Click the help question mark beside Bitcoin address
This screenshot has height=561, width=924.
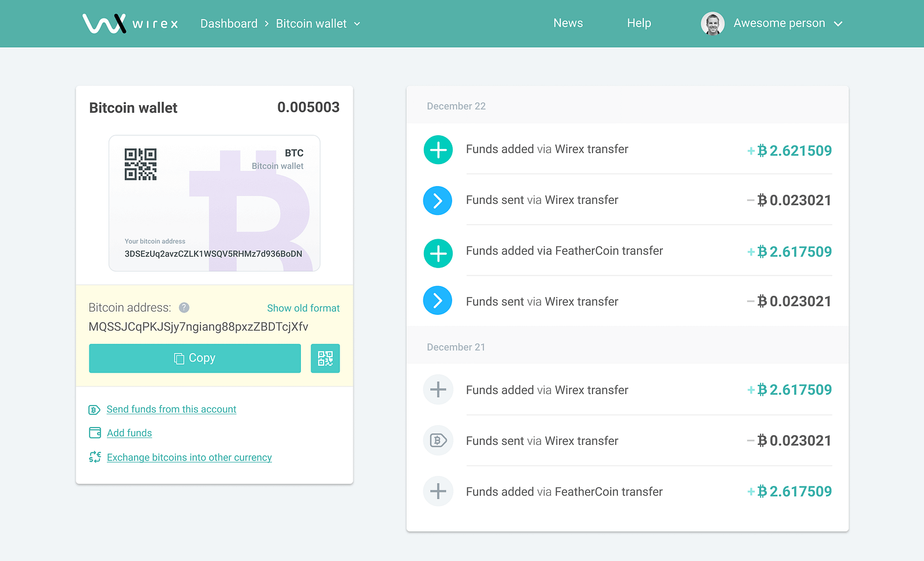click(x=184, y=307)
